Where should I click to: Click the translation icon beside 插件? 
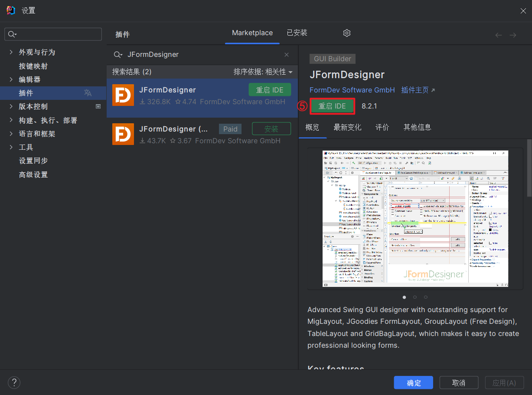coord(88,93)
